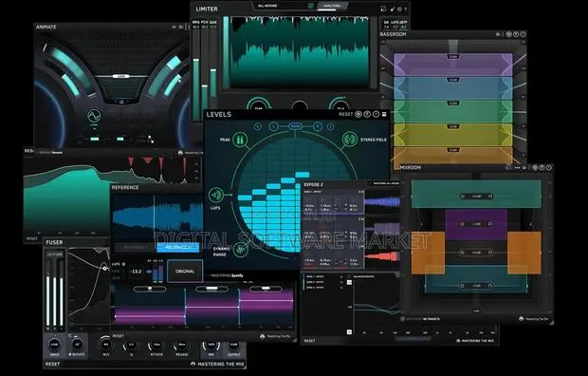Open the menu icon at Levels header end

[x=384, y=114]
